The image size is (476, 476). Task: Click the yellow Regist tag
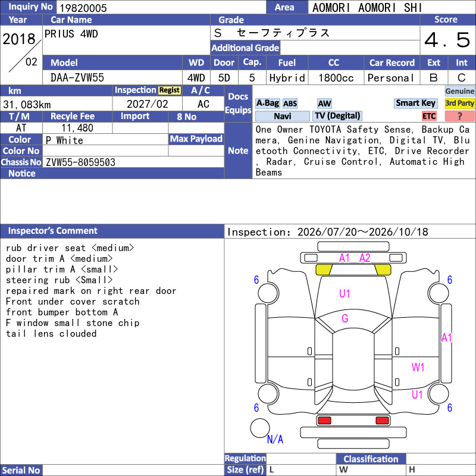[170, 90]
